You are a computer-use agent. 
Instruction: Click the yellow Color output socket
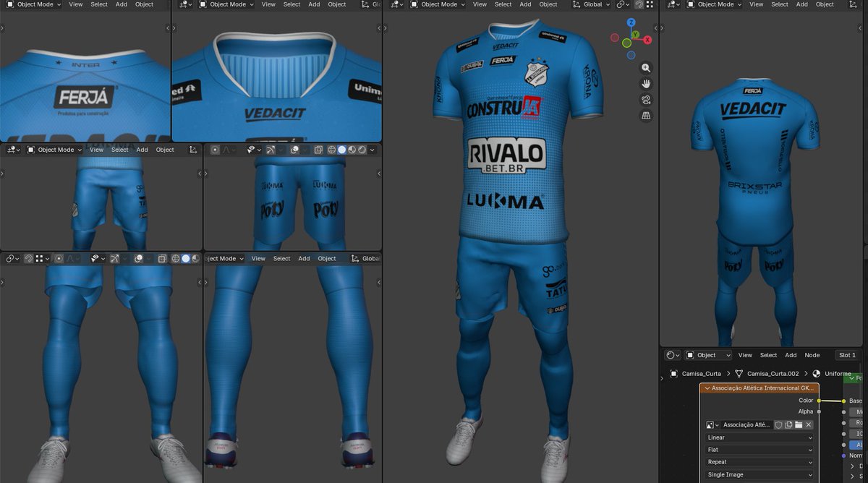pos(819,401)
